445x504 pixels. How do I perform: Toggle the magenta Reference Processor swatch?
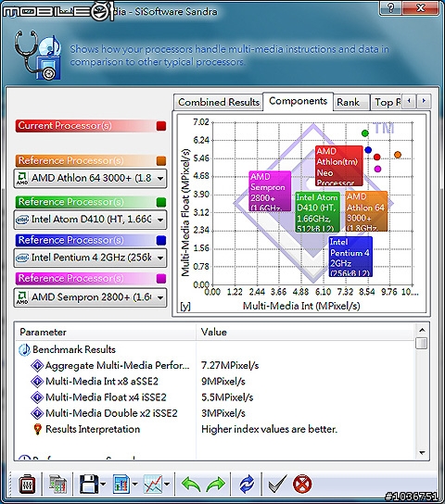(161, 278)
